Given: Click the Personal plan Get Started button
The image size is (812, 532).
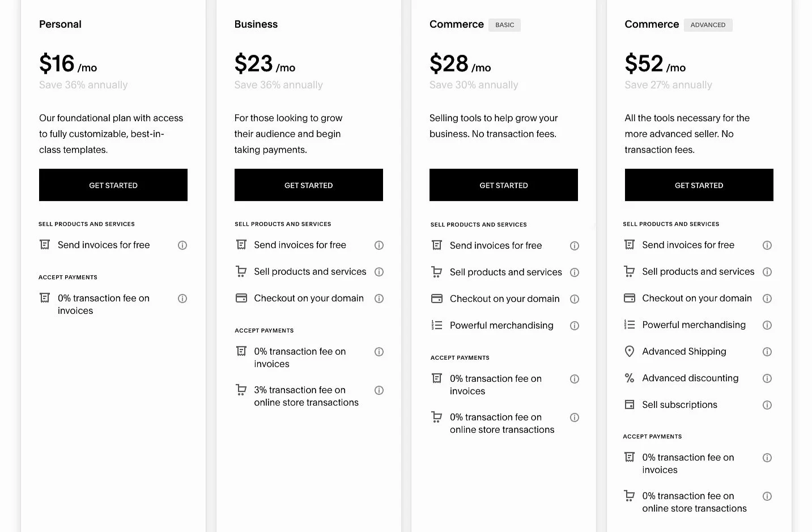Looking at the screenshot, I should point(113,185).
